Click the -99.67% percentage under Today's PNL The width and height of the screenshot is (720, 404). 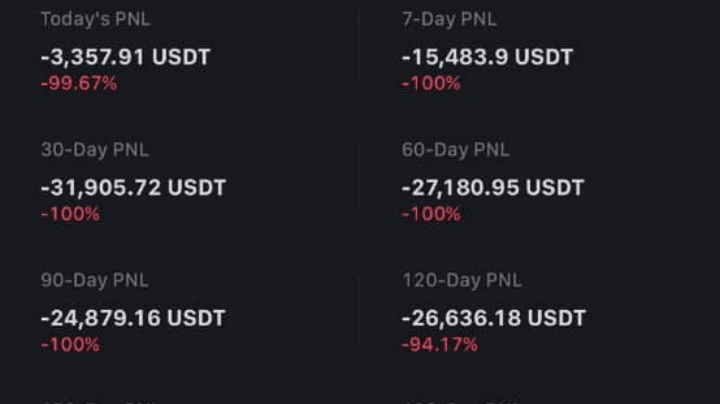click(79, 84)
